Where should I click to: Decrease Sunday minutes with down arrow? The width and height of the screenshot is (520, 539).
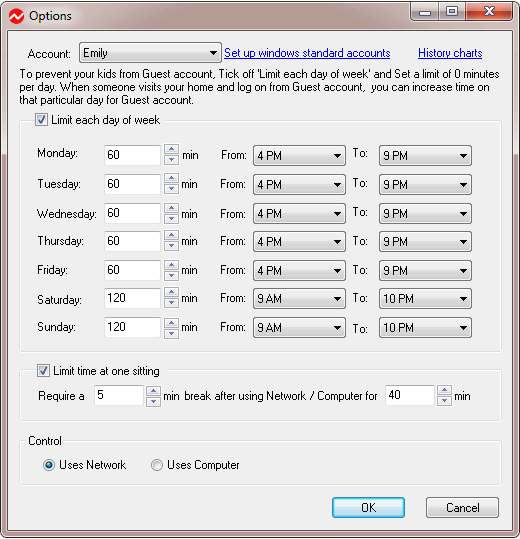pyautogui.click(x=171, y=333)
